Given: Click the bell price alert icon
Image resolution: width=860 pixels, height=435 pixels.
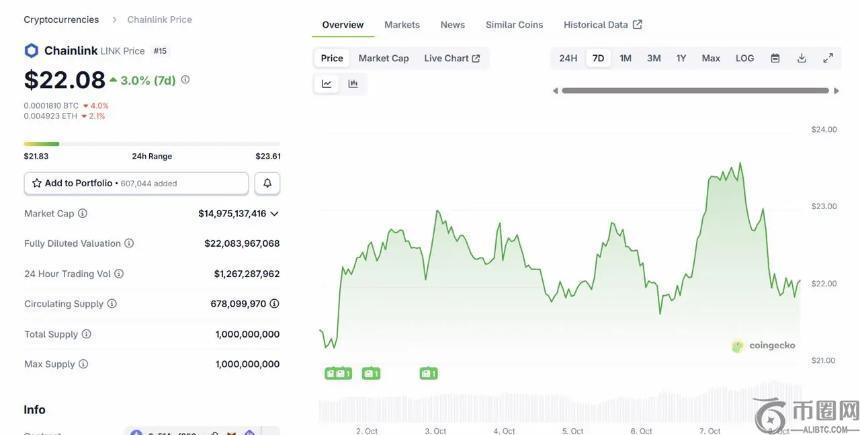Looking at the screenshot, I should 267,183.
